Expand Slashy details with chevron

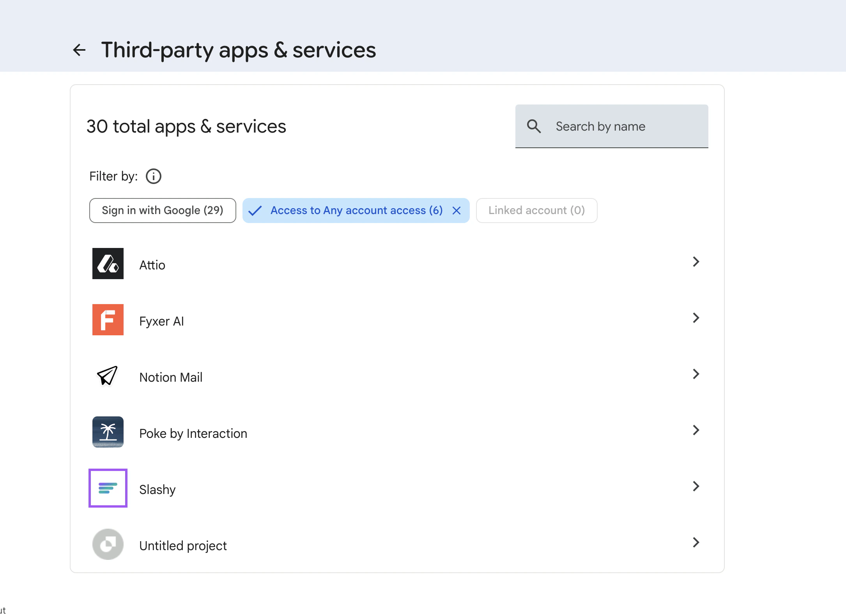click(x=696, y=486)
